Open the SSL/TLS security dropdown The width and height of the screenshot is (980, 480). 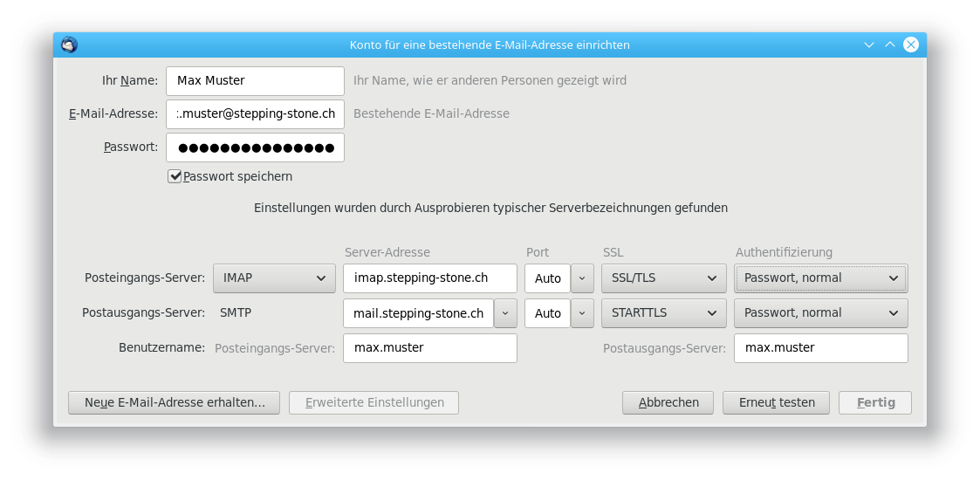(663, 278)
